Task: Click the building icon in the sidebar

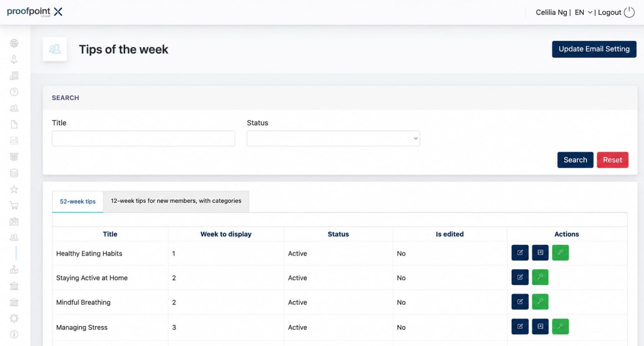Action: 14,76
